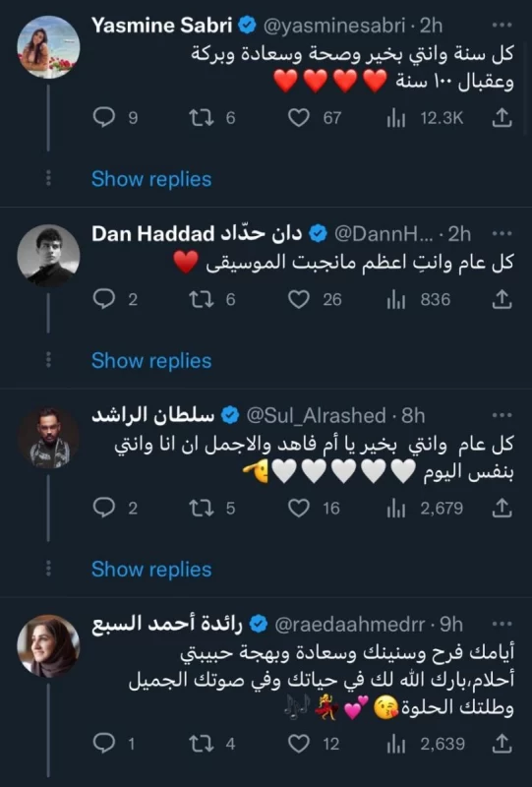Show replies under Dan Haddad's tweet
This screenshot has height=787, width=532.
coord(151,361)
